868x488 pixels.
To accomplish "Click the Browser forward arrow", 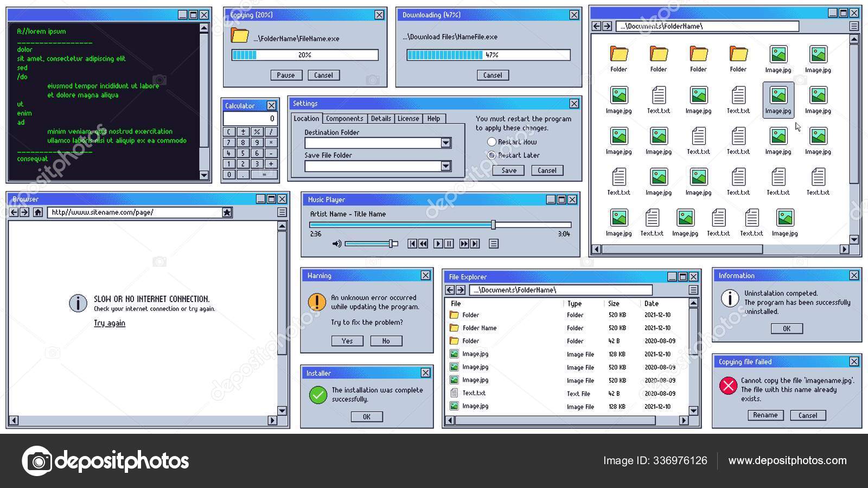I will point(24,213).
